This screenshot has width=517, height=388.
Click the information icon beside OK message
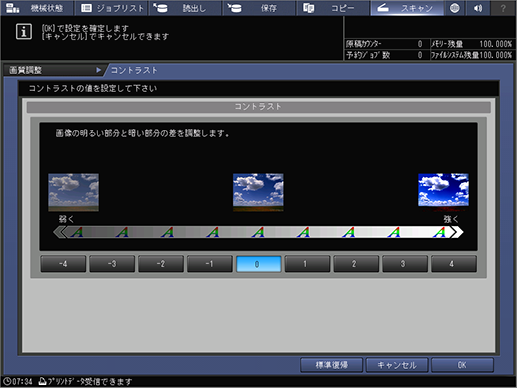[24, 32]
